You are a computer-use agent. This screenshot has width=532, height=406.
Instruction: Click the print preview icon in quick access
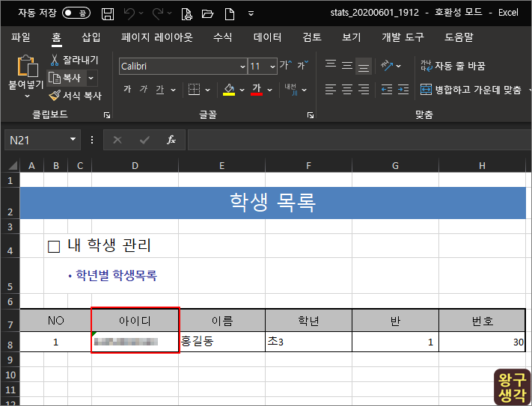point(186,13)
